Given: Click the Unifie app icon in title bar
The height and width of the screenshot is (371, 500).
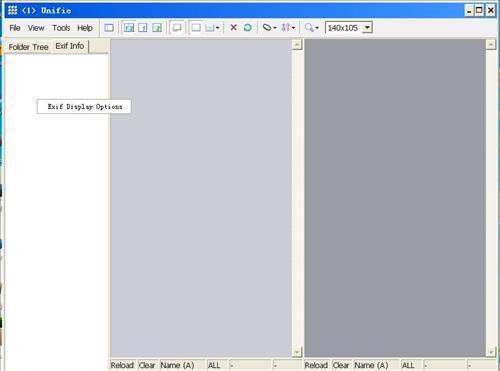Looking at the screenshot, I should [x=12, y=10].
